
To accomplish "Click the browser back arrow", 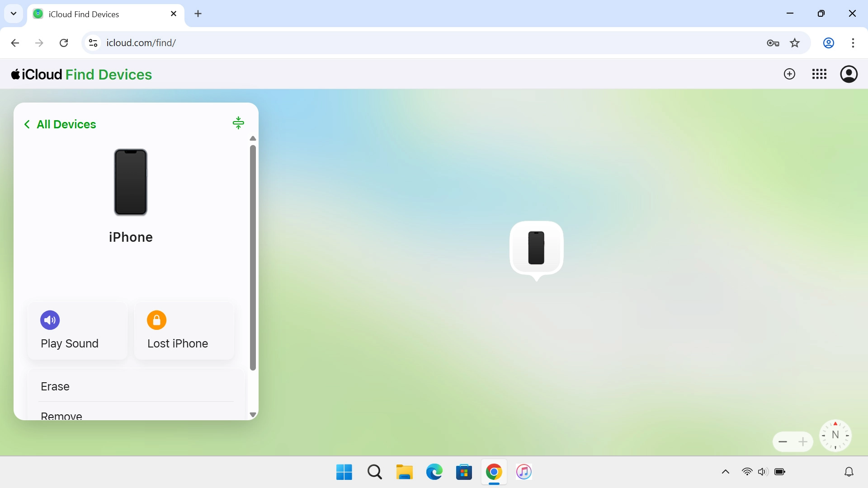I will 15,43.
